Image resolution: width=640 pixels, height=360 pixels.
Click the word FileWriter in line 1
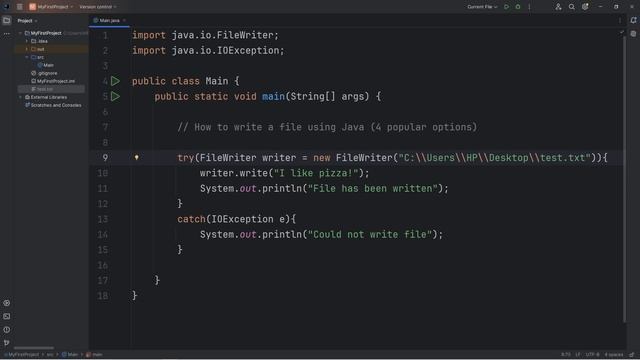pyautogui.click(x=245, y=35)
